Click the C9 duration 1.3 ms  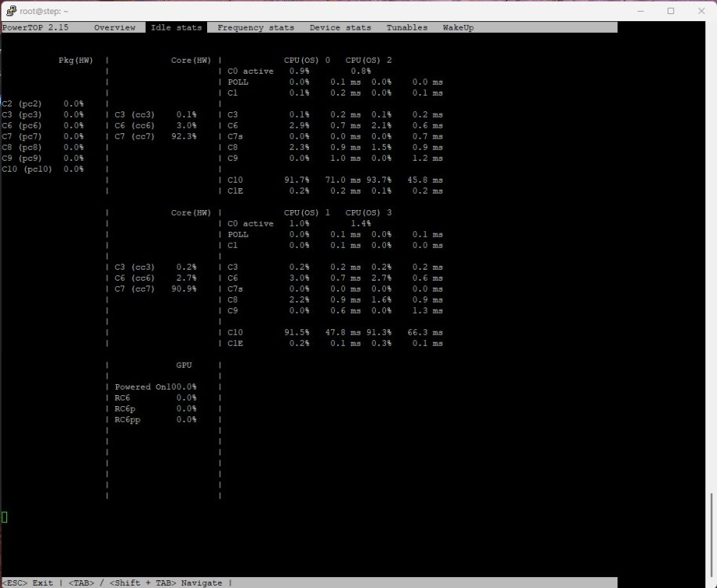click(428, 310)
